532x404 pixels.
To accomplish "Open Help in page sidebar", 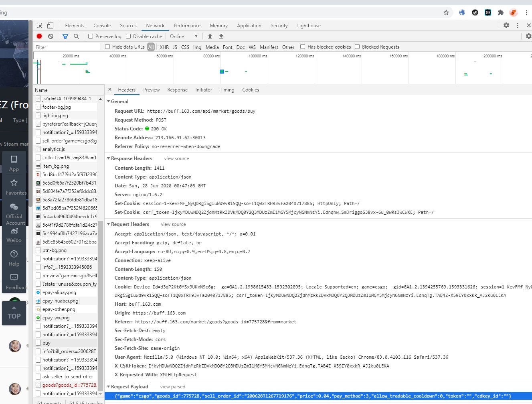I will tap(14, 258).
